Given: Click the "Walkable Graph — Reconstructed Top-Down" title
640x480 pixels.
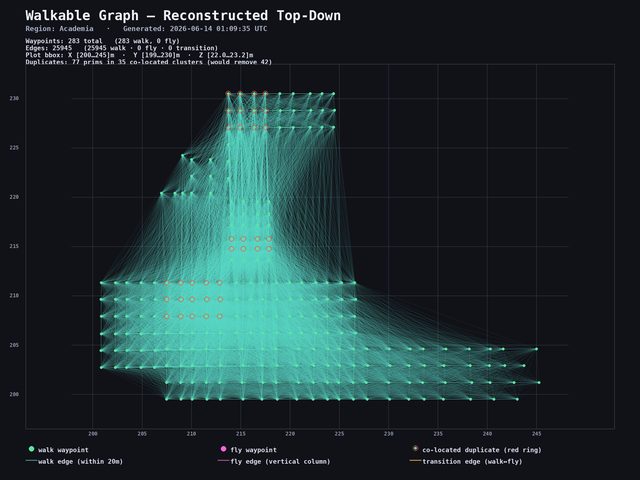Looking at the screenshot, I should click(183, 16).
